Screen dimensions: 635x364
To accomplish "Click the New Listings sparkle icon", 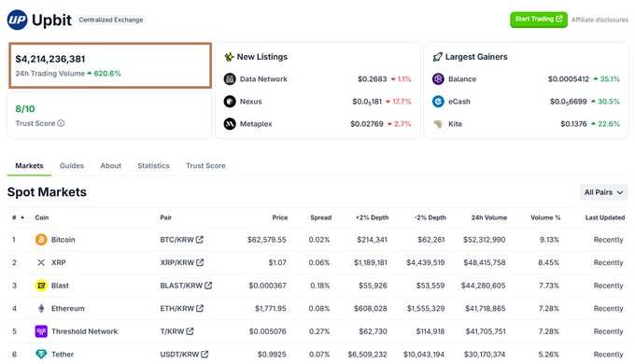I will [229, 57].
